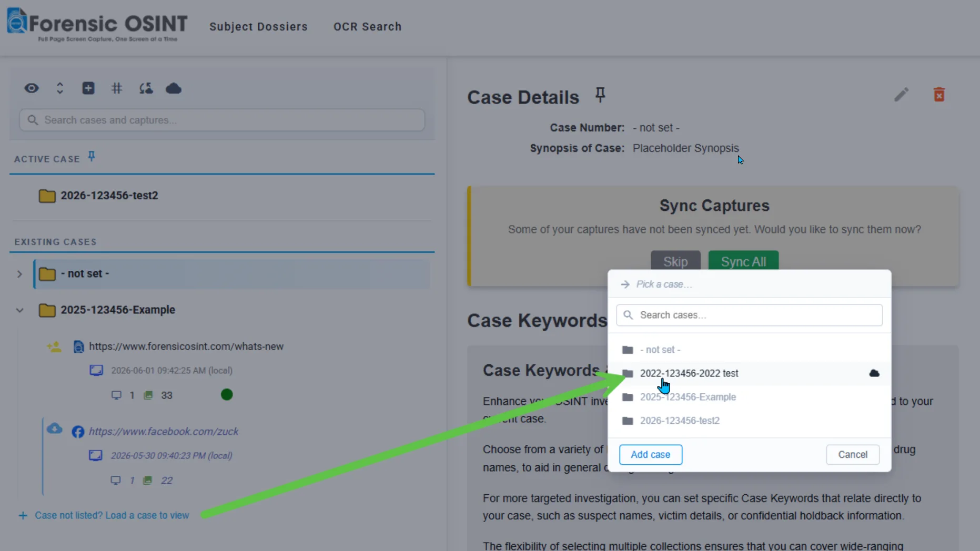The height and width of the screenshot is (551, 980).
Task: Click the screenshot icon next to 2026-06-01 timestamp
Action: point(96,371)
